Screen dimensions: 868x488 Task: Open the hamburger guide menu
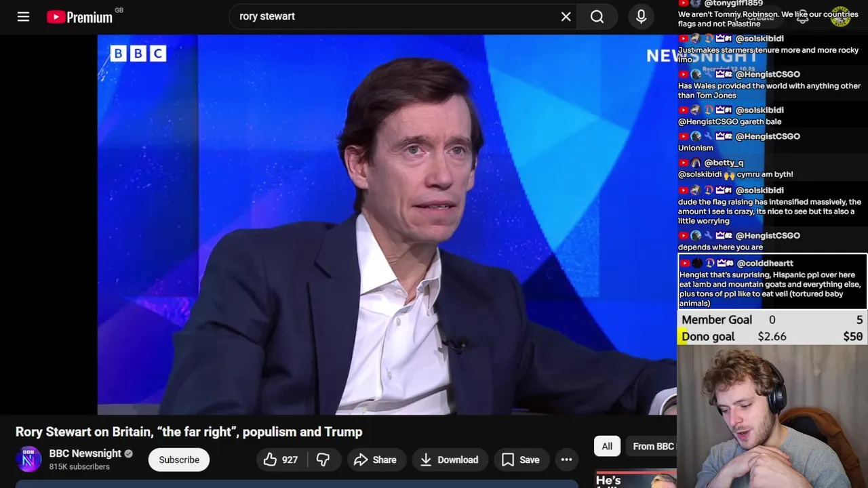pyautogui.click(x=23, y=16)
